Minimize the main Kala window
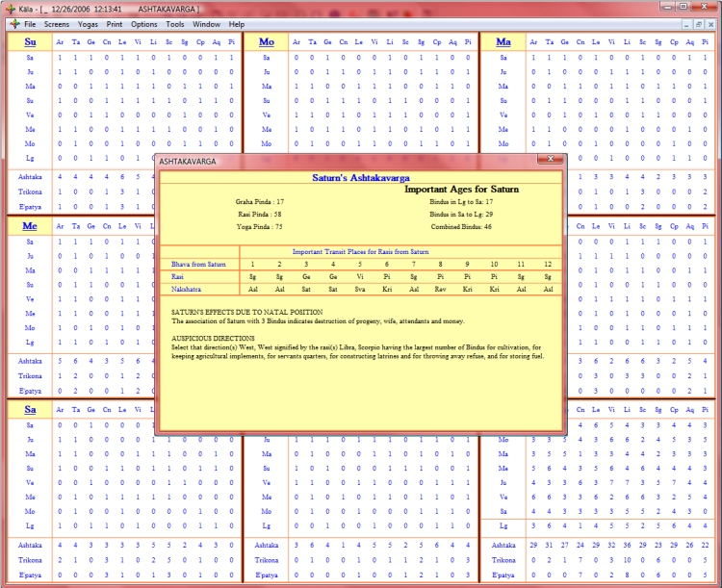This screenshot has height=588, width=722. tap(668, 7)
